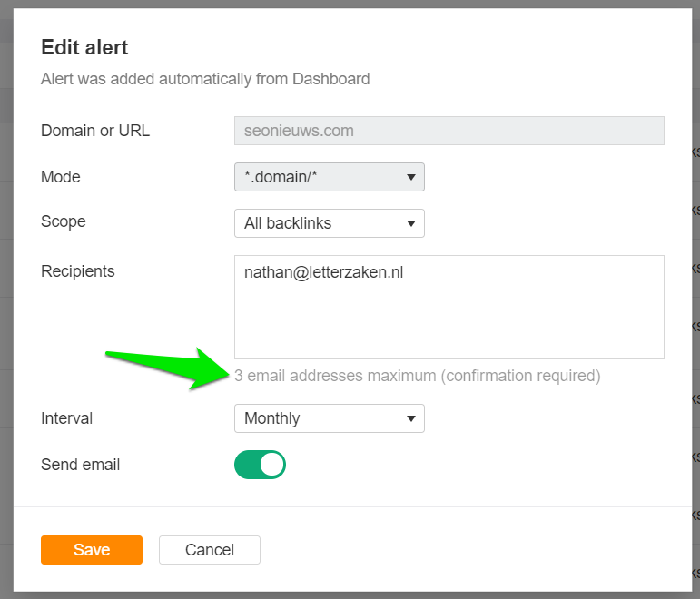Viewport: 700px width, 599px height.
Task: Click the green annotation arrow
Action: pyautogui.click(x=167, y=368)
